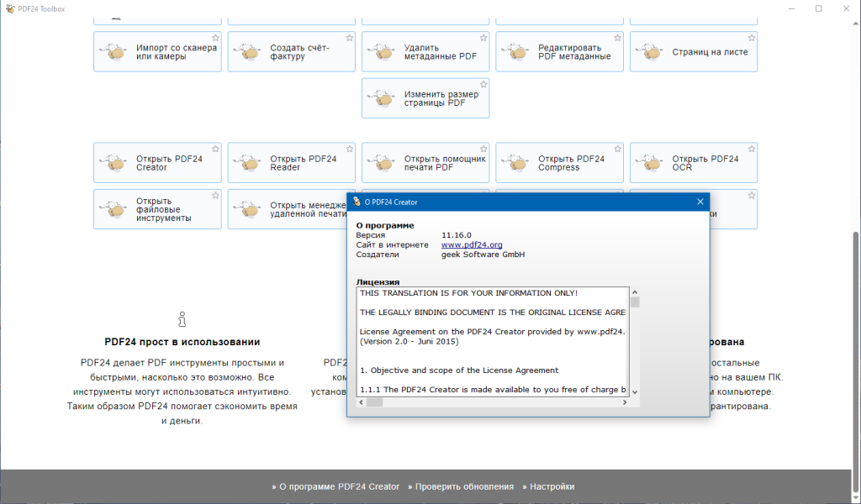The width and height of the screenshot is (861, 504).
Task: Open the Создать счёт-фактуру tool
Action: [x=292, y=51]
